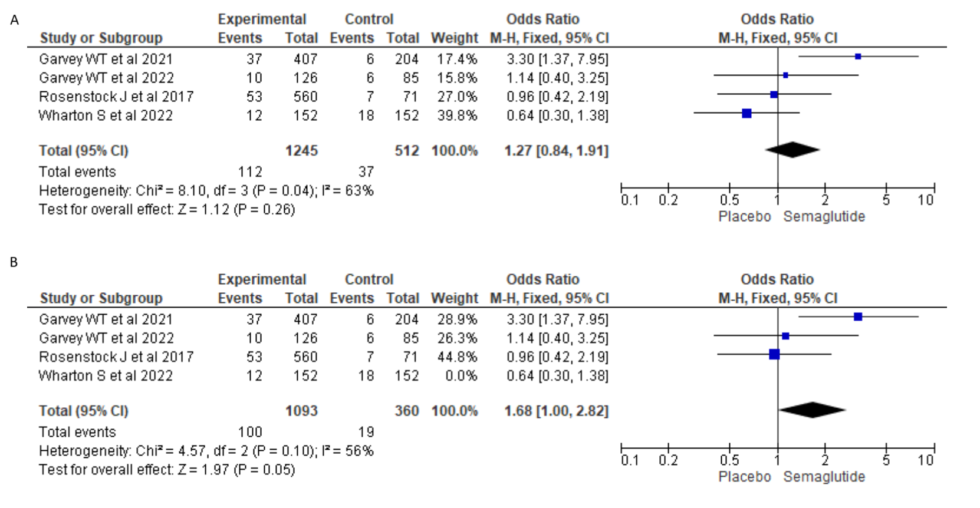
Task: Click 'Garvey WT et al 2021' row in panel A
Action: pyautogui.click(x=106, y=59)
